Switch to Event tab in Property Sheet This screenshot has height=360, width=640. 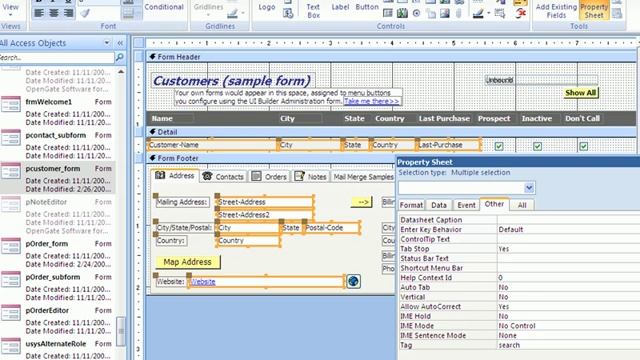[466, 205]
